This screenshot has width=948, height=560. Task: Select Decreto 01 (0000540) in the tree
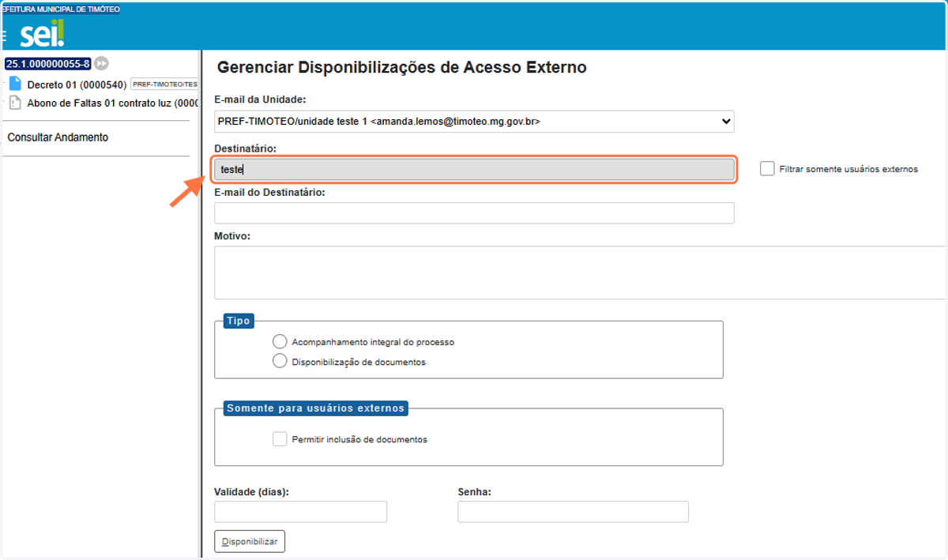coord(77,85)
